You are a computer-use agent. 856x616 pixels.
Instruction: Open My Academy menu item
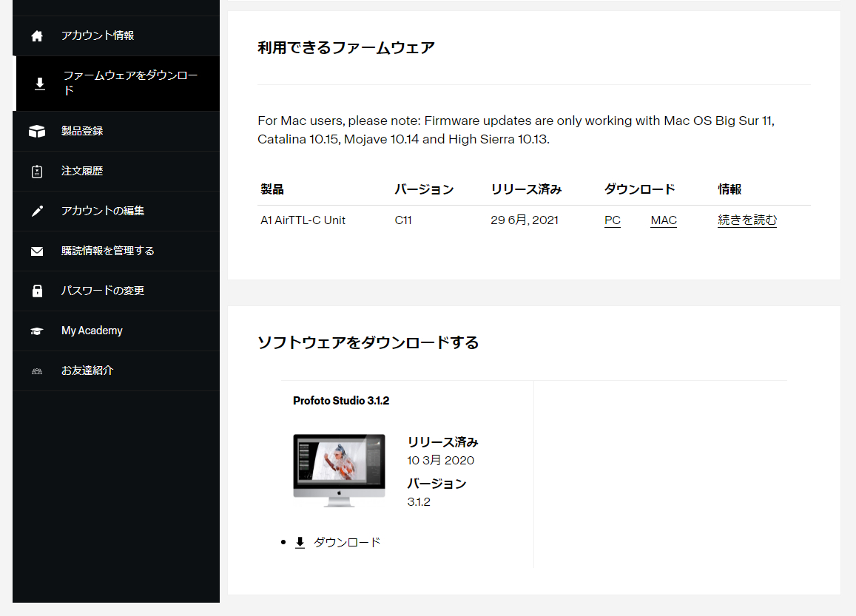click(x=115, y=331)
